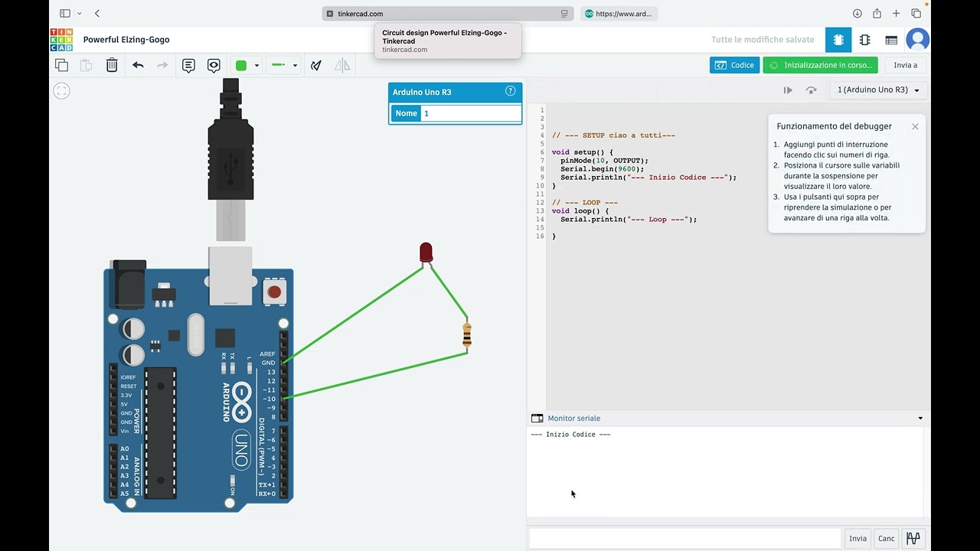Set breakpoint on line number 8

pyautogui.click(x=542, y=169)
